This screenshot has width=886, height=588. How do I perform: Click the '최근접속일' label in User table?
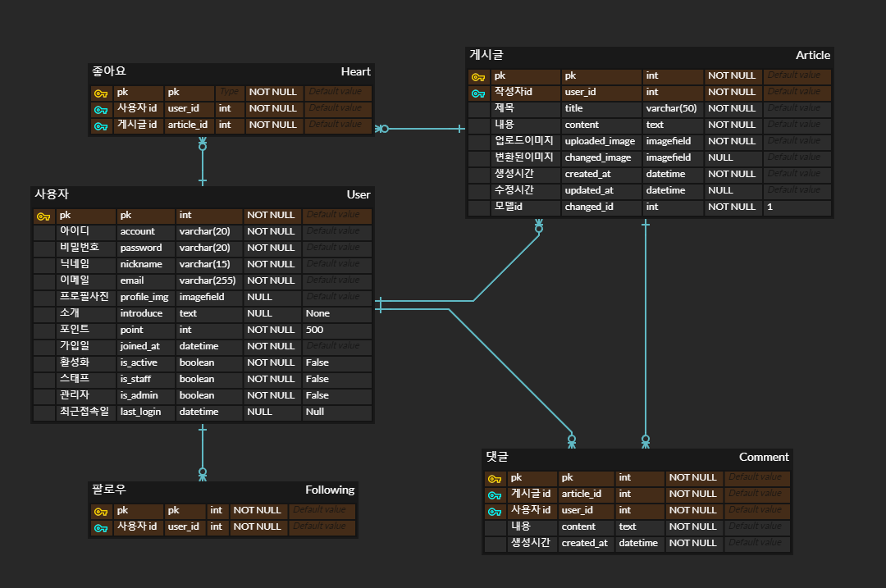[86, 412]
